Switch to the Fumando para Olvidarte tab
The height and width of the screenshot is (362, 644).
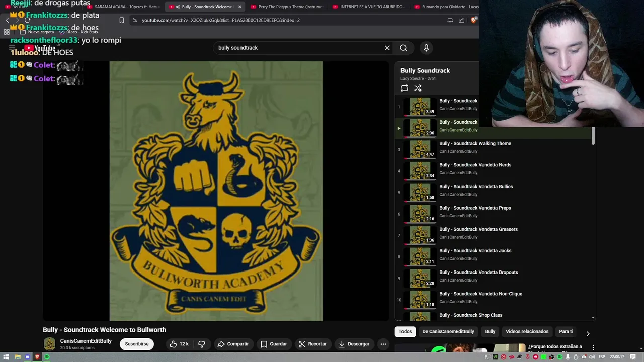[445, 7]
